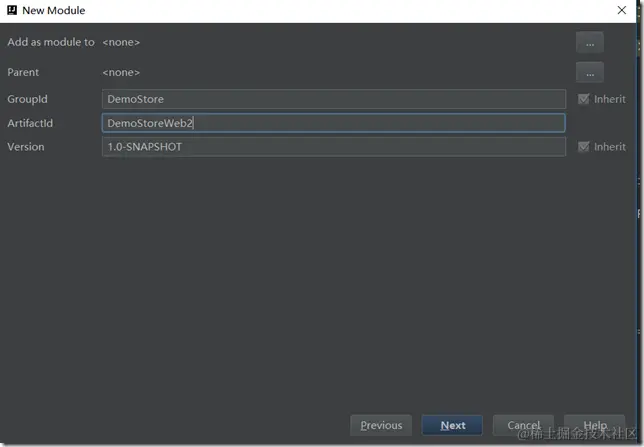The height and width of the screenshot is (447, 644).
Task: Click the GroupId input field
Action: point(334,99)
